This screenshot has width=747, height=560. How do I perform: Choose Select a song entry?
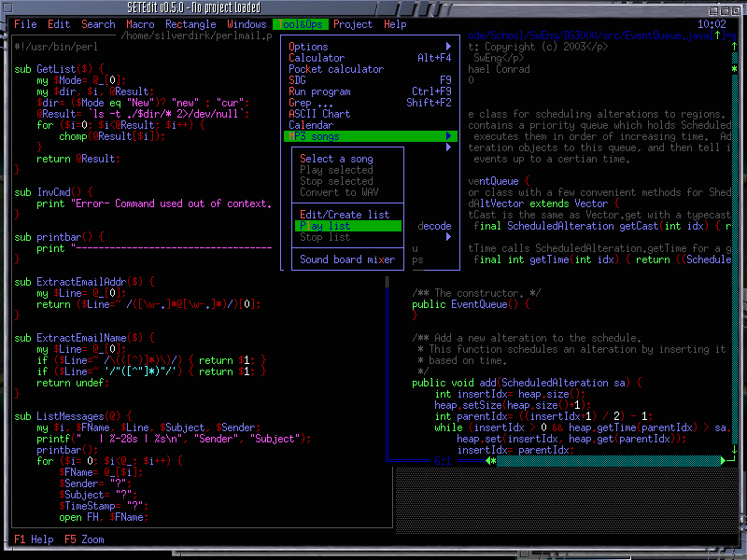pyautogui.click(x=336, y=159)
